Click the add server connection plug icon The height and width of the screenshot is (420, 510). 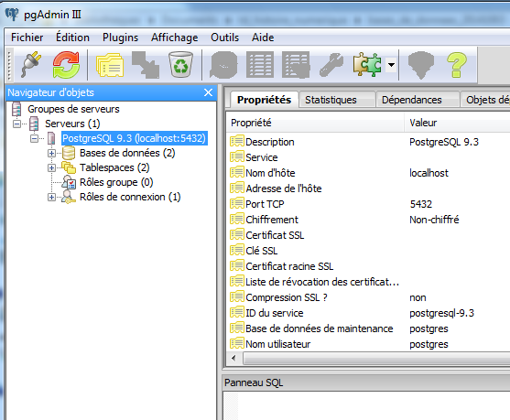31,65
